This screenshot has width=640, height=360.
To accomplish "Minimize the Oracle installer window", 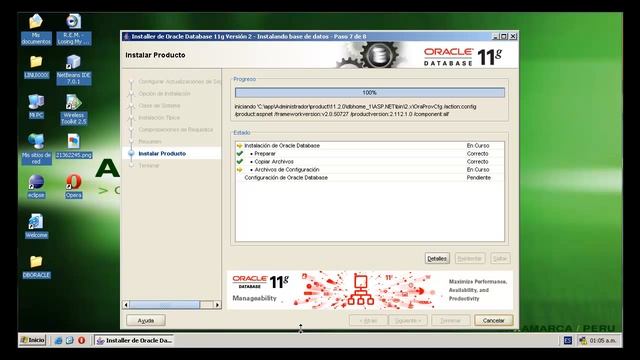I will tap(495, 36).
